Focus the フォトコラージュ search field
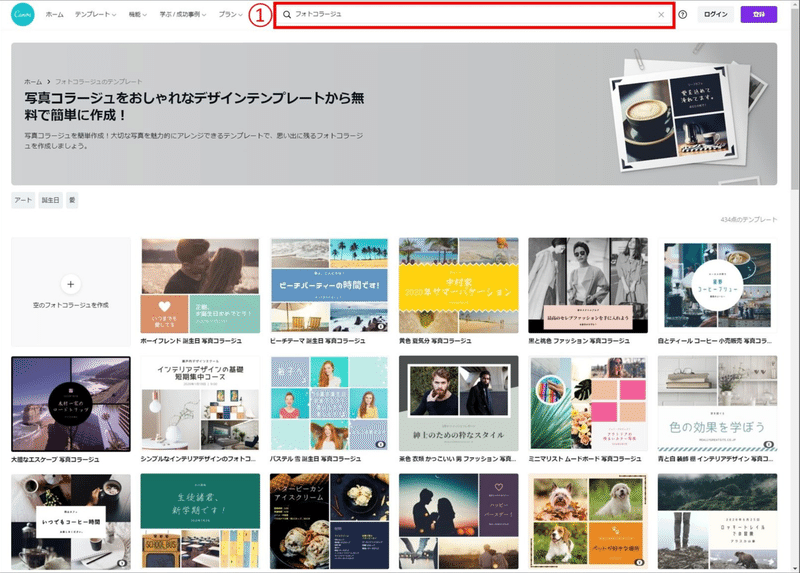This screenshot has width=800, height=573. click(x=474, y=15)
